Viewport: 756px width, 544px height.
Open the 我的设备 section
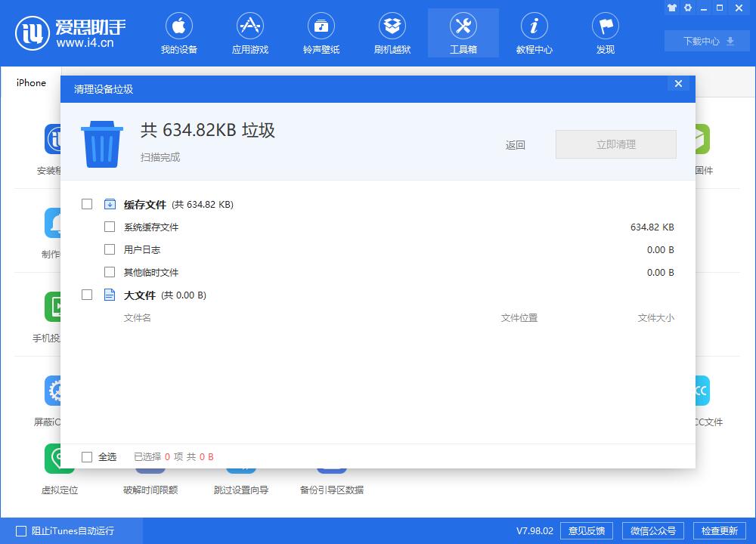pyautogui.click(x=179, y=32)
